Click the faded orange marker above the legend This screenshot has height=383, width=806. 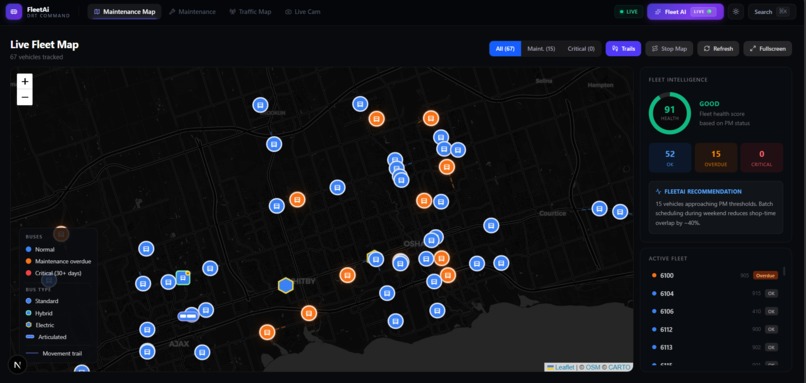pyautogui.click(x=61, y=234)
